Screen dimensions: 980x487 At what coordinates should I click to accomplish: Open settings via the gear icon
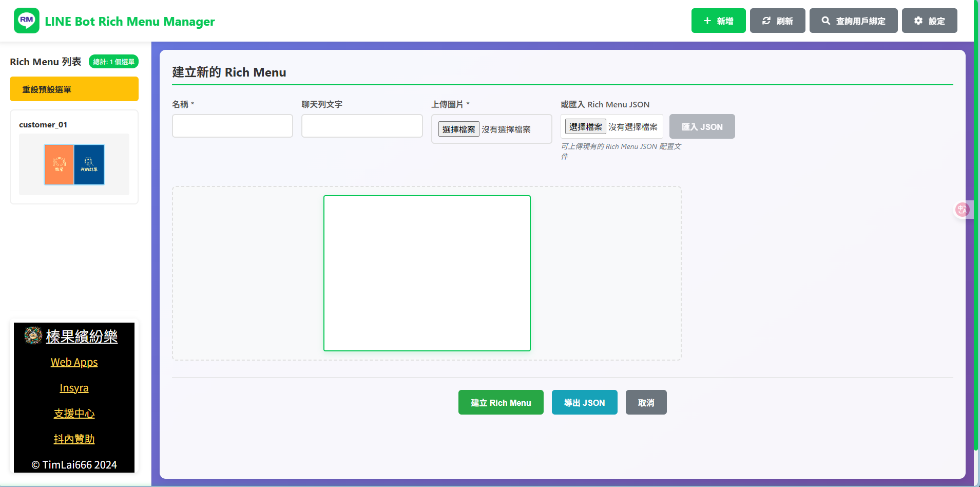[x=918, y=21]
